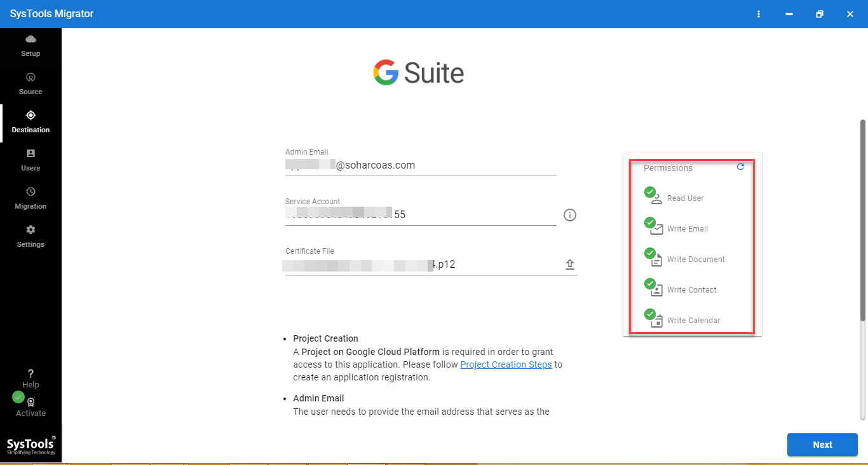Image resolution: width=868 pixels, height=465 pixels.
Task: Restore down the application window
Action: pyautogui.click(x=820, y=14)
